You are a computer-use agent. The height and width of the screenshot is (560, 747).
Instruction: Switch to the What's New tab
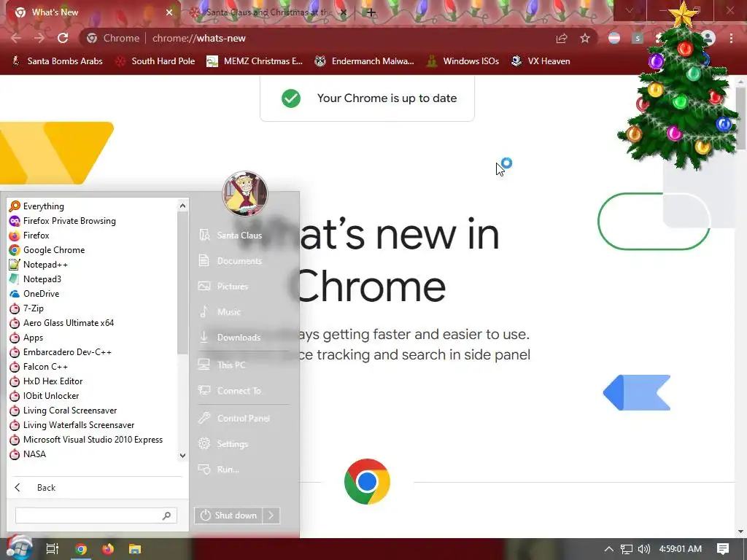click(90, 12)
